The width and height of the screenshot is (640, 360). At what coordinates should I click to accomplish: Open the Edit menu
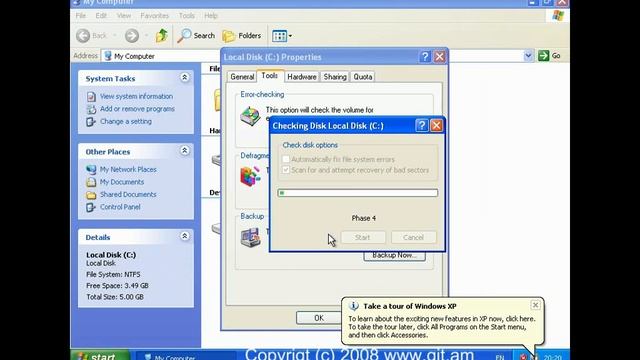click(x=101, y=16)
